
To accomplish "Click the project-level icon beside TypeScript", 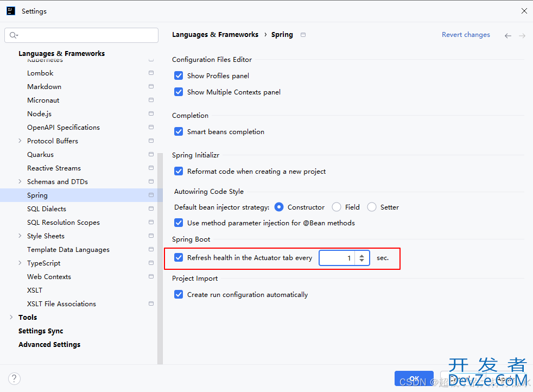I will coord(151,263).
